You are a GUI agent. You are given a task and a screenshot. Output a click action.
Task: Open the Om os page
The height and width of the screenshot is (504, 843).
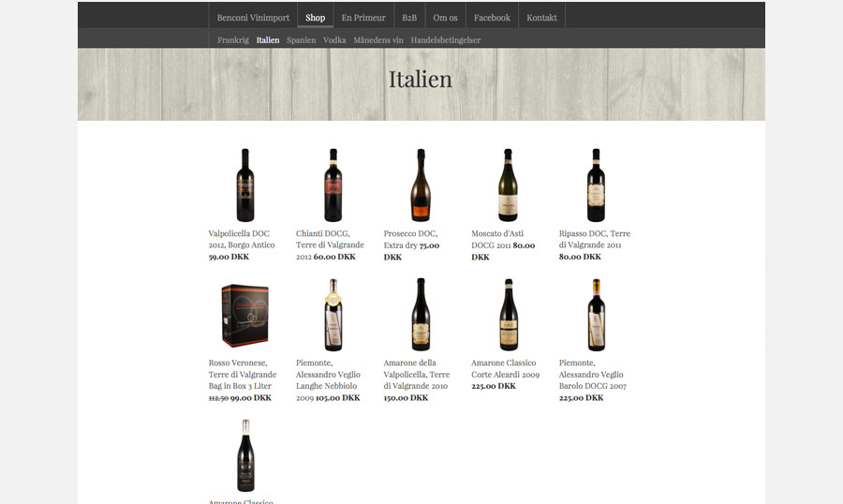coord(445,18)
